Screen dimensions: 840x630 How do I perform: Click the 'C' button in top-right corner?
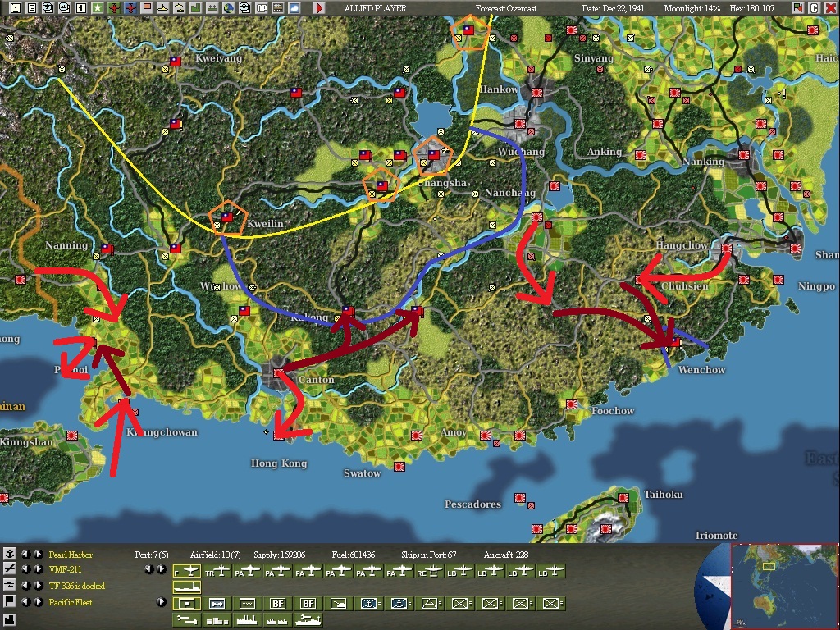pyautogui.click(x=815, y=8)
